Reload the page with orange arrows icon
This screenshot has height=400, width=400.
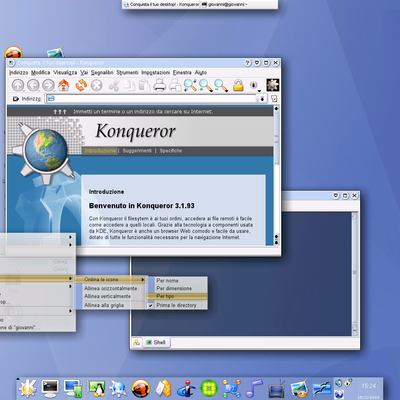pyautogui.click(x=81, y=85)
